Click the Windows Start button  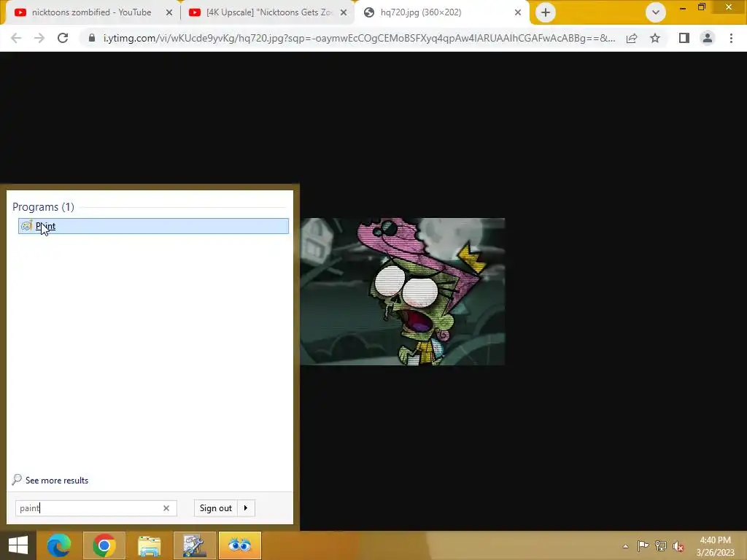tap(18, 545)
